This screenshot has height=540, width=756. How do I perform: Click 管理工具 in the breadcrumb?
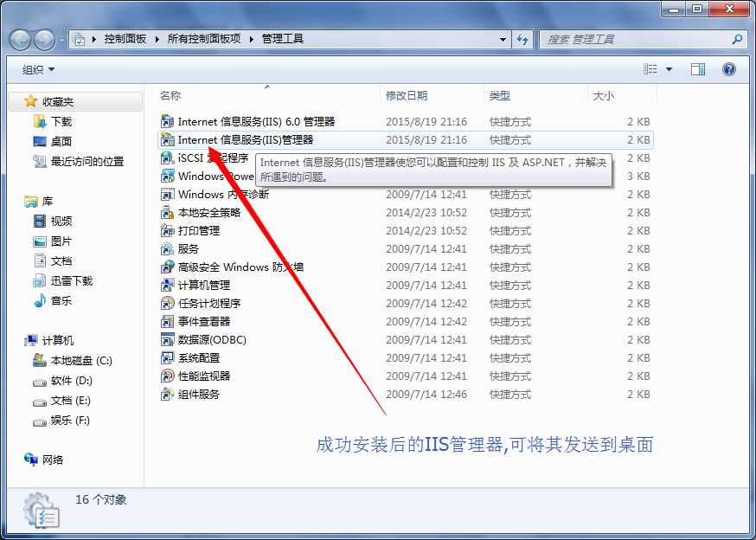[x=283, y=39]
